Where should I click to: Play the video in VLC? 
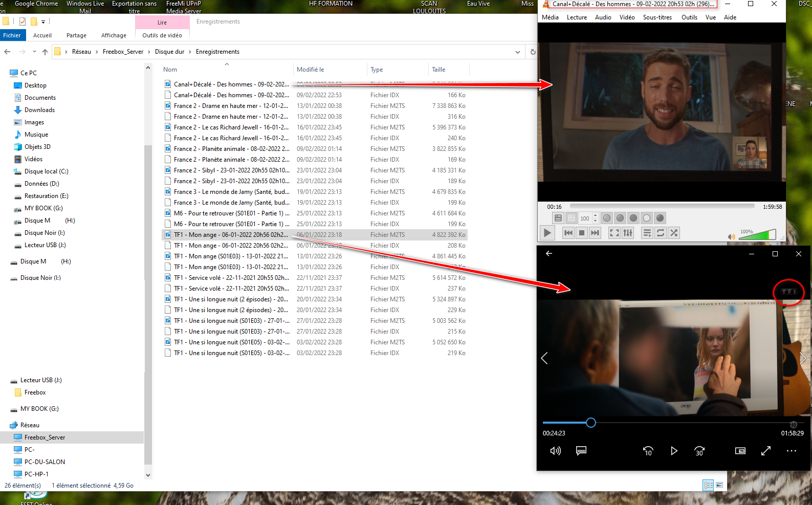coord(547,233)
